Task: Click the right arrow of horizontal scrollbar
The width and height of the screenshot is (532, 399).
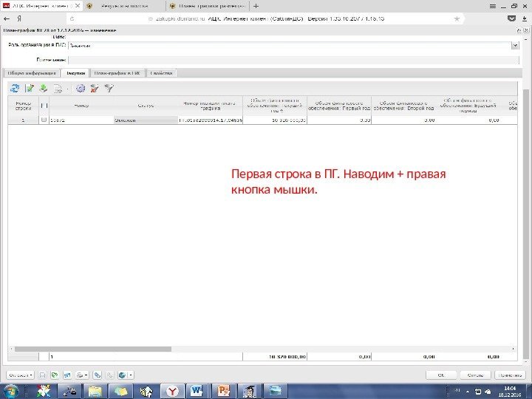Action: click(513, 349)
